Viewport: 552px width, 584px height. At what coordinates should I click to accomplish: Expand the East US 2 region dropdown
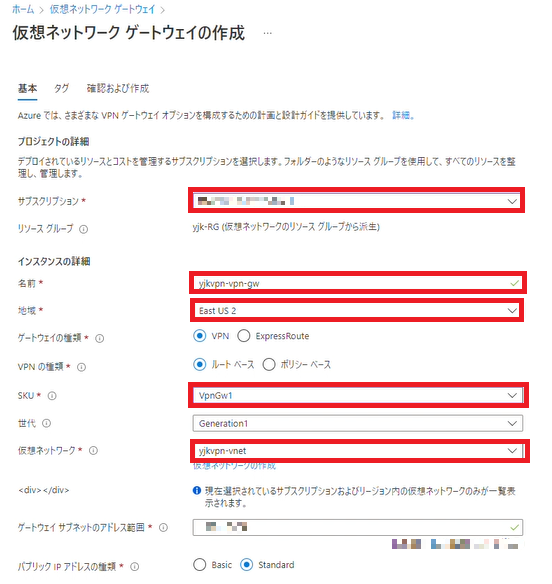[x=357, y=311]
